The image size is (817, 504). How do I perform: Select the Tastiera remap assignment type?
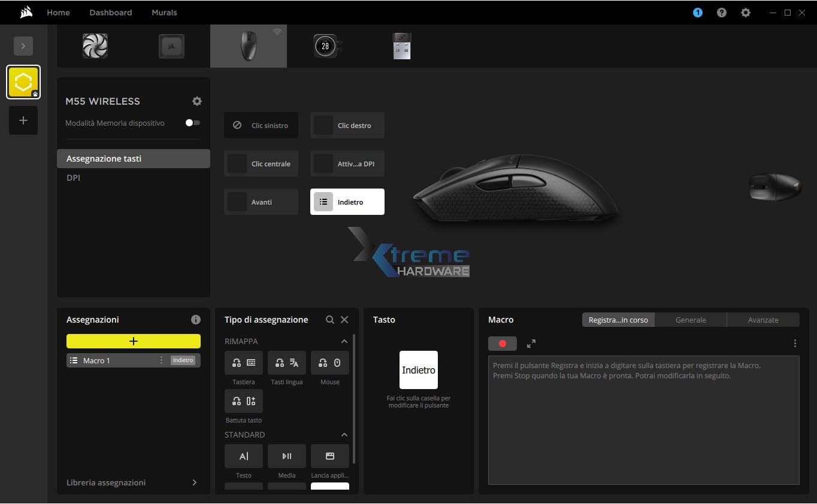click(243, 363)
